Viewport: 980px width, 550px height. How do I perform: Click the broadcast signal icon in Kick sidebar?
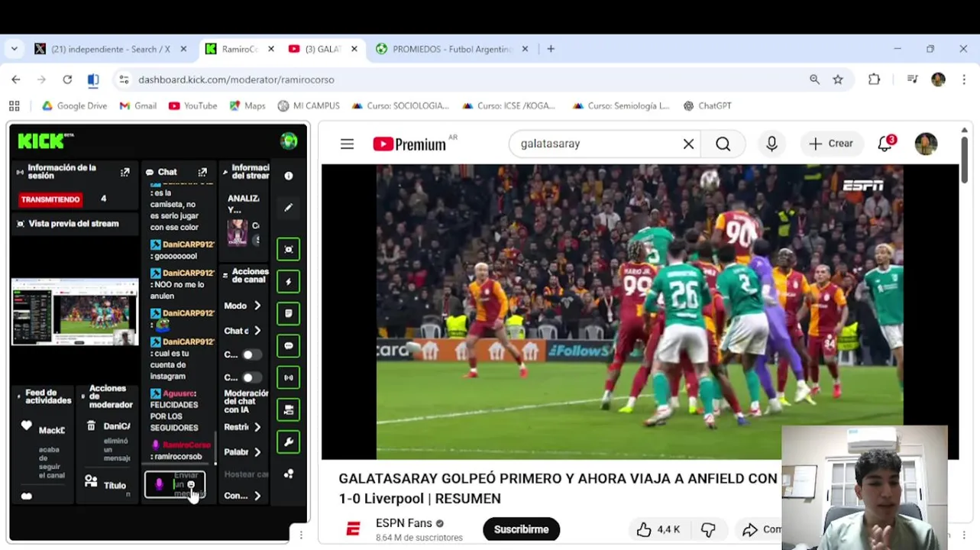click(288, 377)
